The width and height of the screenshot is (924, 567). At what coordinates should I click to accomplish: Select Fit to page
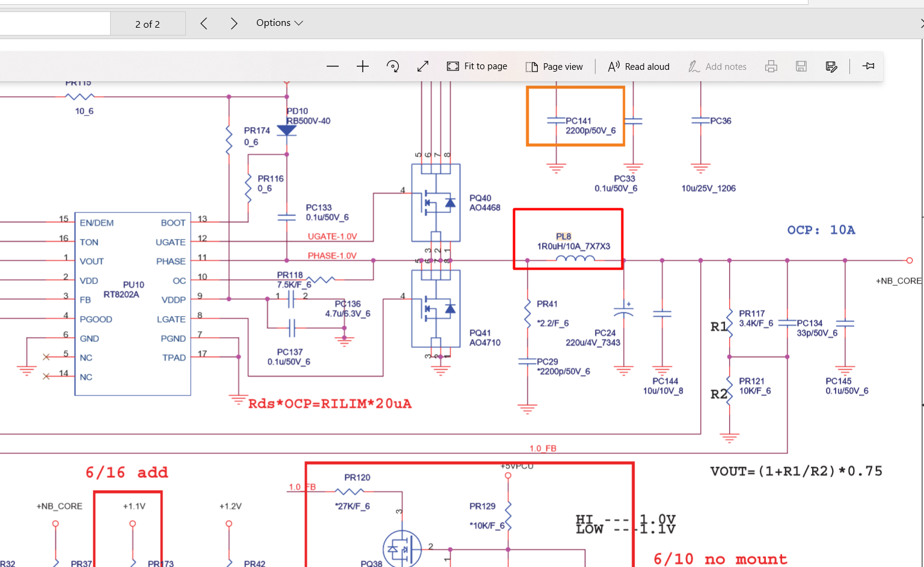[x=477, y=66]
